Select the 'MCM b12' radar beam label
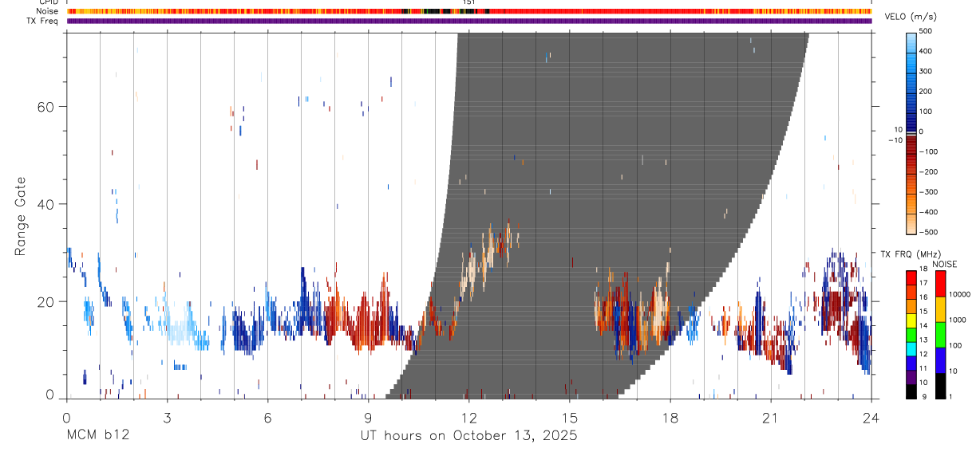The height and width of the screenshot is (452, 980). 98,435
